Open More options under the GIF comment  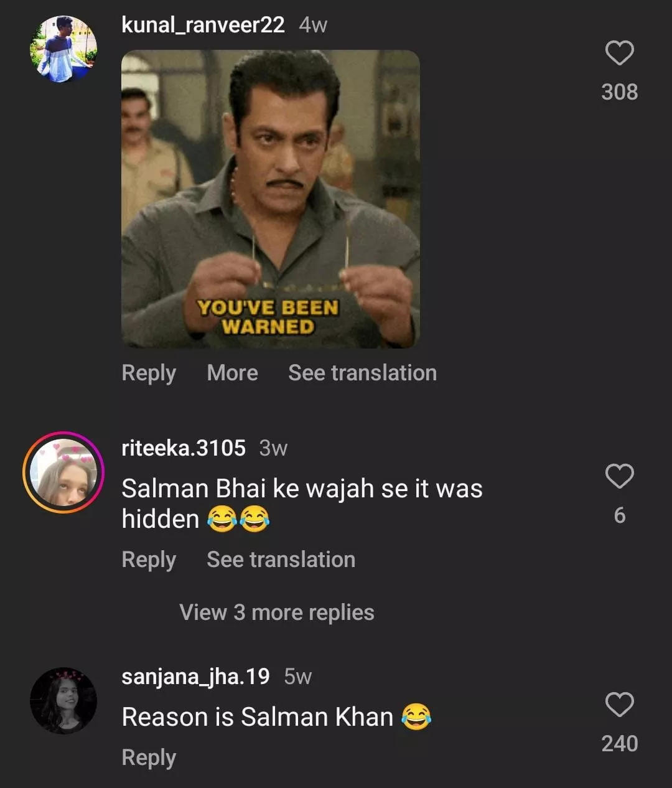[x=232, y=373]
